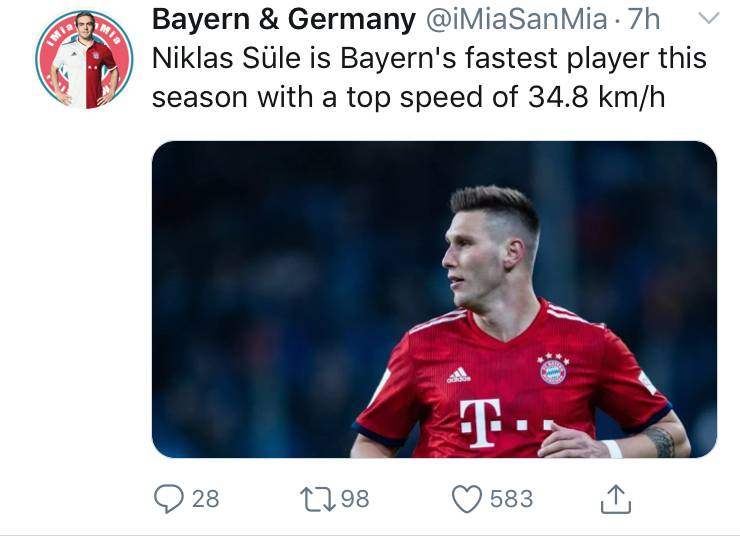The image size is (740, 554).
Task: Click the reply count 28
Action: pos(205,499)
